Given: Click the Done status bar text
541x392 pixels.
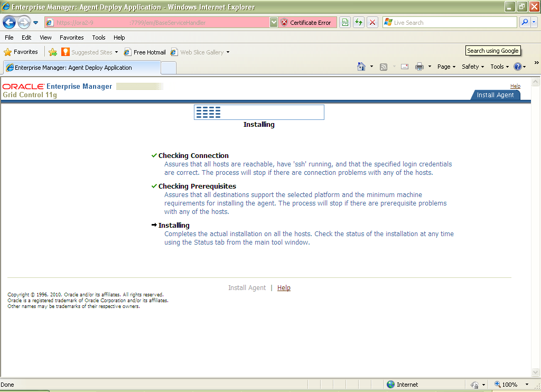Looking at the screenshot, I should pyautogui.click(x=7, y=385).
